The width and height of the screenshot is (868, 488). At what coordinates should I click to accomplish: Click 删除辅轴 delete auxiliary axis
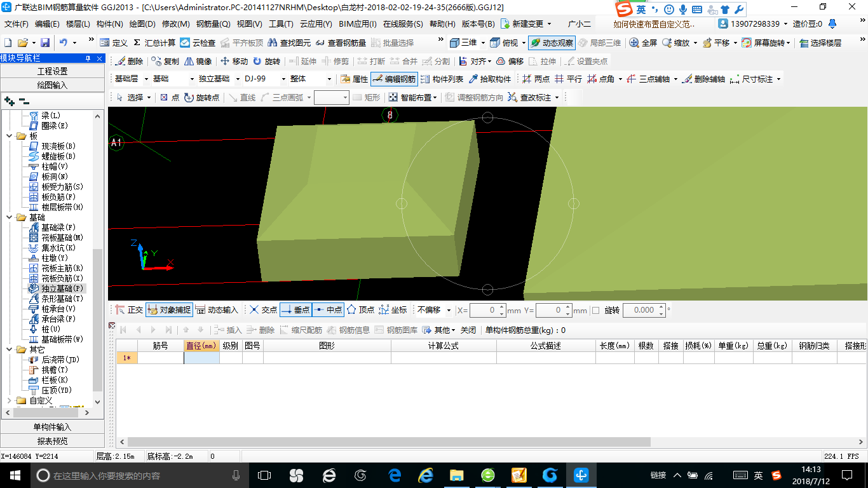click(703, 79)
